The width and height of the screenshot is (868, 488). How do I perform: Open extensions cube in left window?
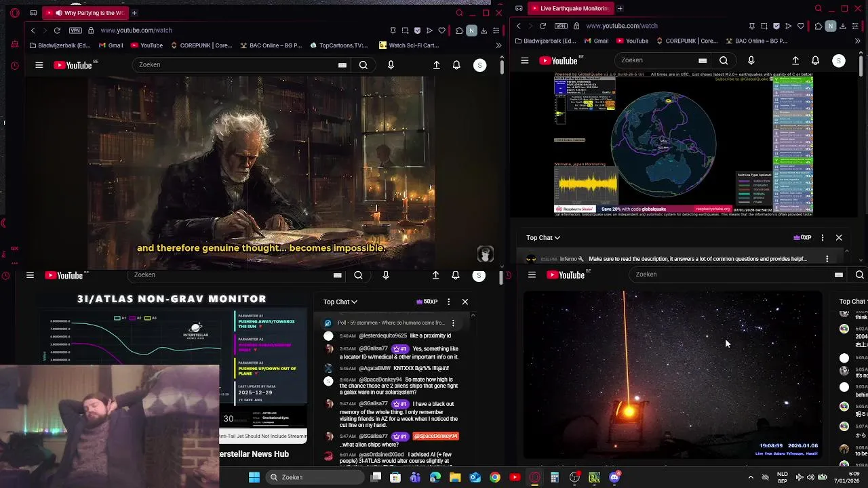(459, 30)
